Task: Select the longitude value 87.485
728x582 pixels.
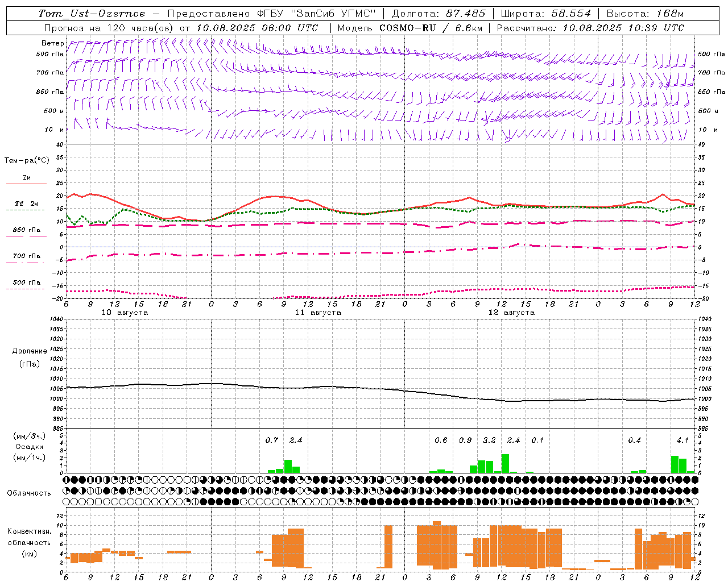Action: 466,14
